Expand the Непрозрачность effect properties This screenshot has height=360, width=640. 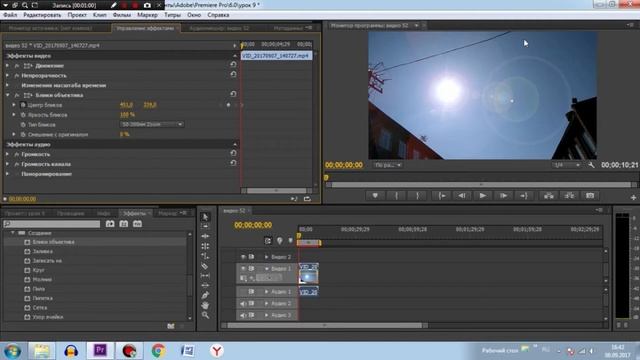tap(7, 75)
